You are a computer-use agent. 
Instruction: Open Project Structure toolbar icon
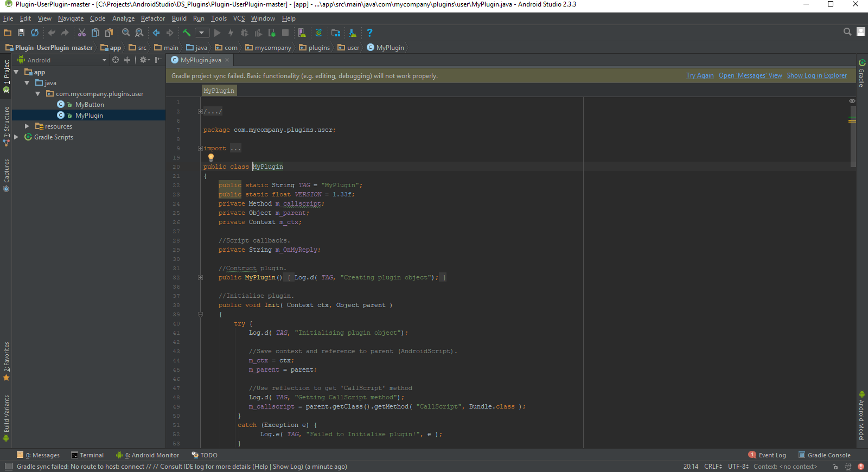[336, 33]
